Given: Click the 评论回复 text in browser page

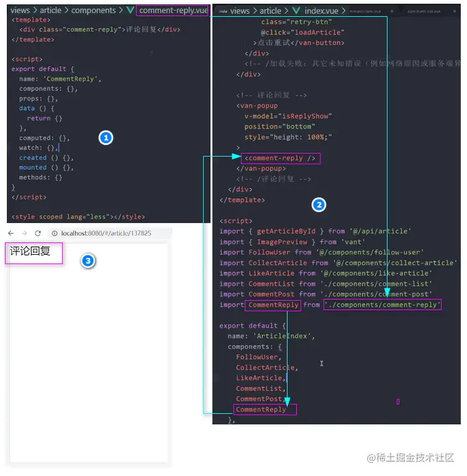Looking at the screenshot, I should (30, 251).
